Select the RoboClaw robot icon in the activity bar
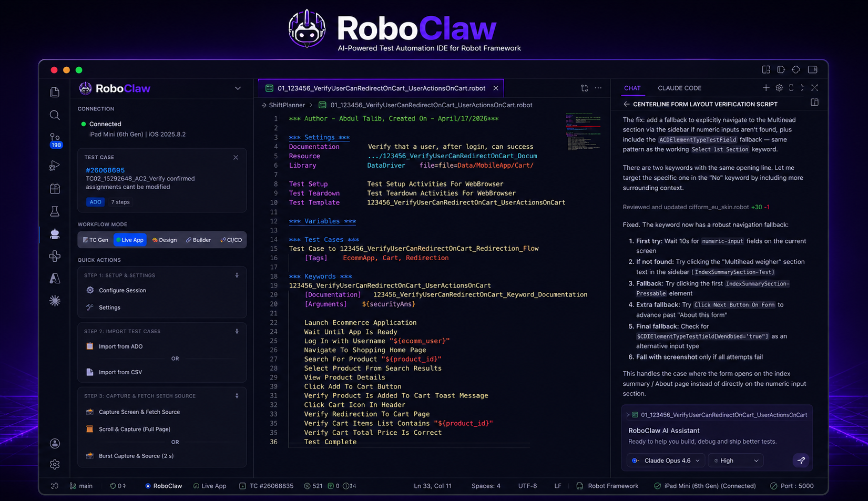The width and height of the screenshot is (868, 501). 55,234
